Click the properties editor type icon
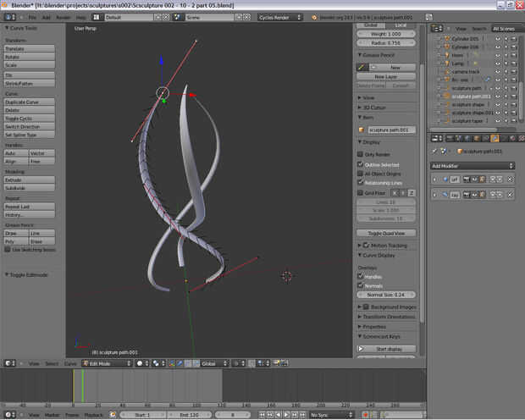The height and width of the screenshot is (420, 525). tap(436, 138)
